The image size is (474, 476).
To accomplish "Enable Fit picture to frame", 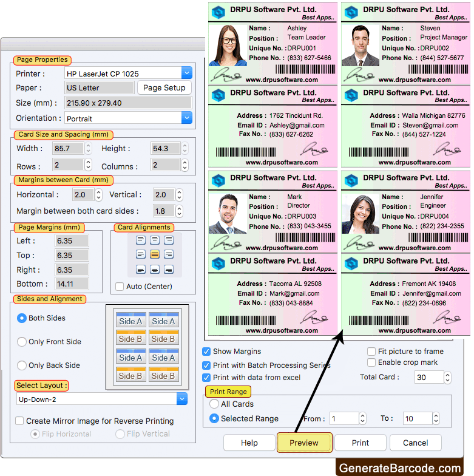I will 371,352.
